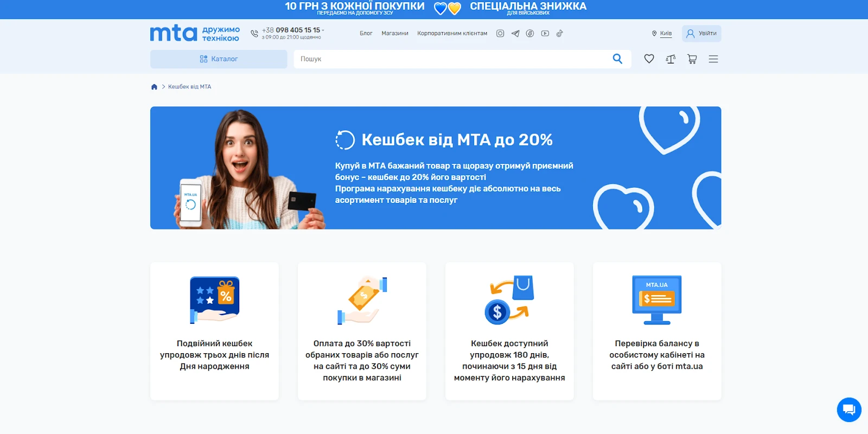The image size is (868, 434).
Task: Click the TikTok icon
Action: (x=560, y=34)
